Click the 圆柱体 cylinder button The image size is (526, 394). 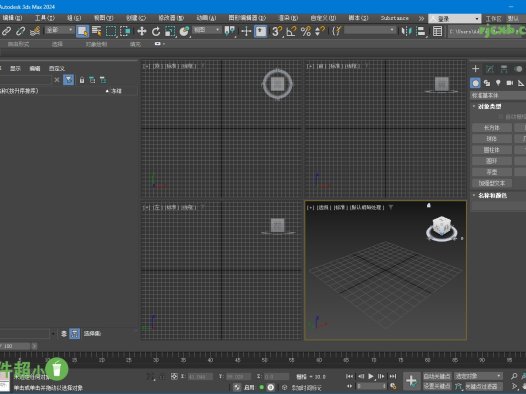coord(492,150)
